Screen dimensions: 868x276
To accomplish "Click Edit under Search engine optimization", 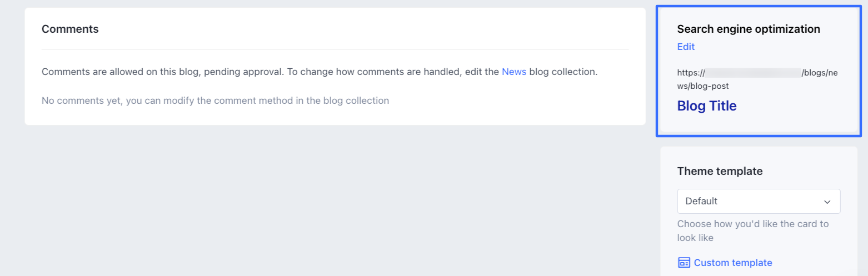I will pos(686,47).
